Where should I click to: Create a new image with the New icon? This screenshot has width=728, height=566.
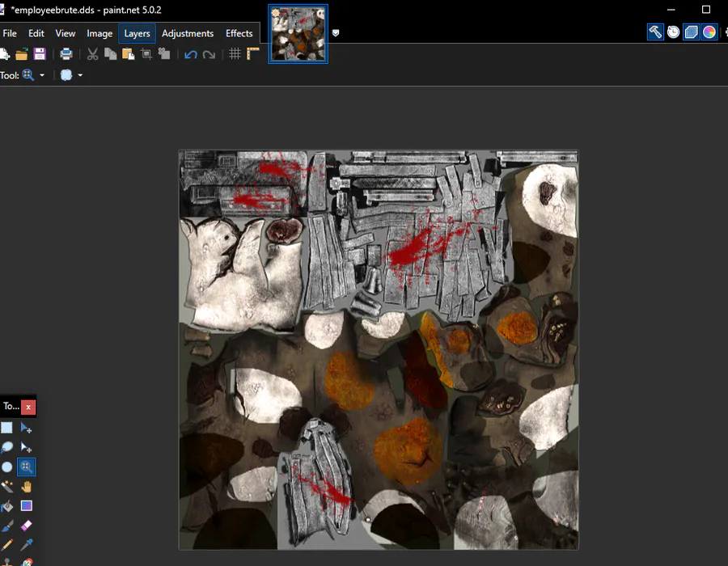[4, 54]
